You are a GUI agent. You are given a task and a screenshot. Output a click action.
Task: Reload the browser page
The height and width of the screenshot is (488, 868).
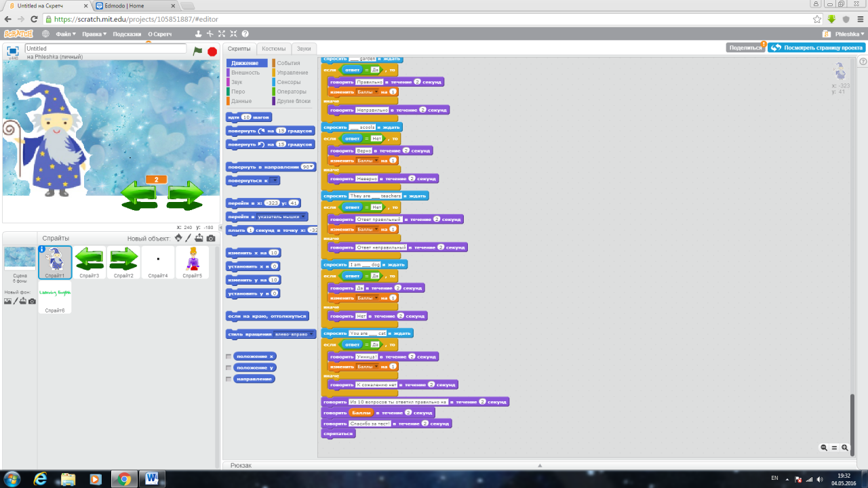point(34,19)
